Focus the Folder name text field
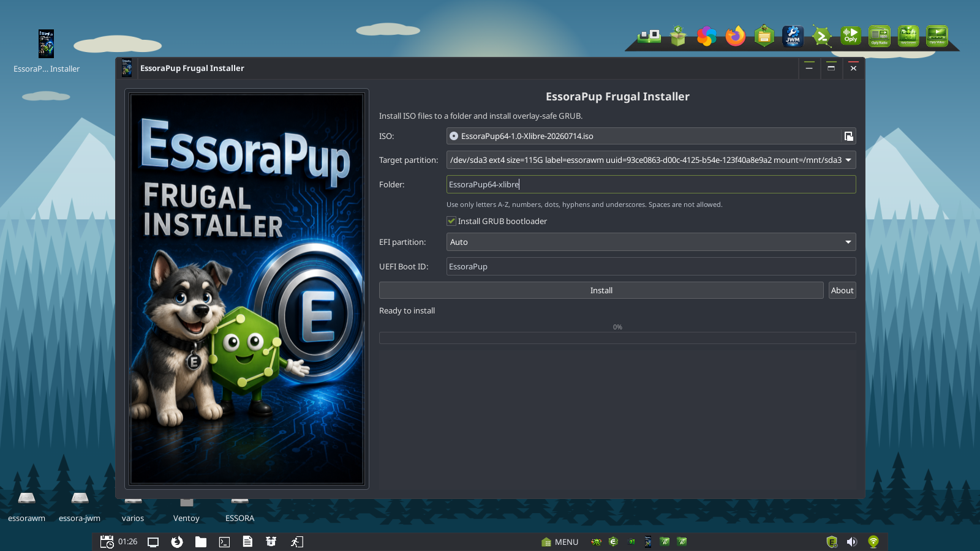980x551 pixels. (651, 184)
